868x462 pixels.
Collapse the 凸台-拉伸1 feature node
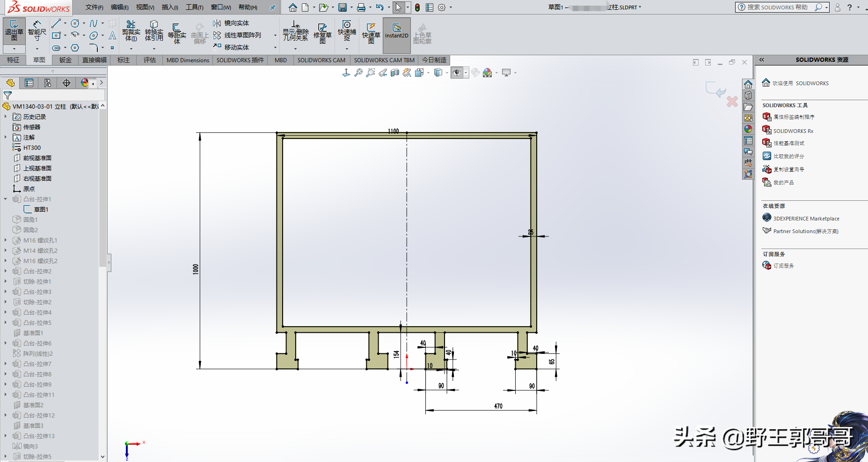coord(6,199)
